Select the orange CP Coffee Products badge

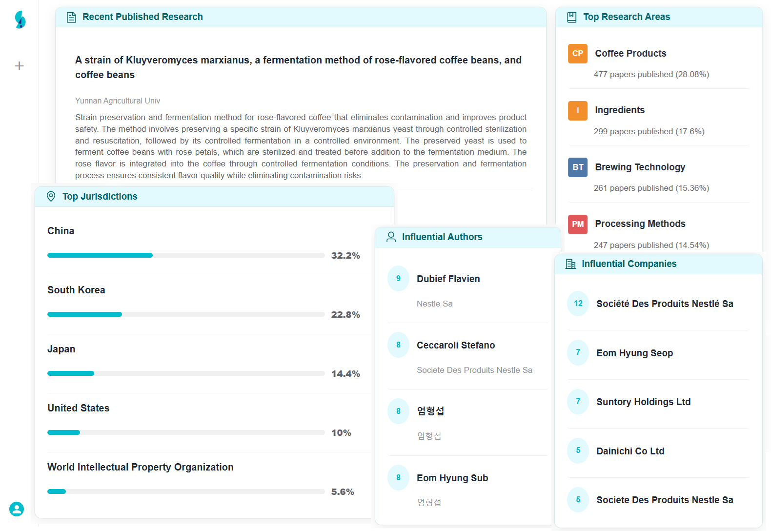click(x=577, y=54)
